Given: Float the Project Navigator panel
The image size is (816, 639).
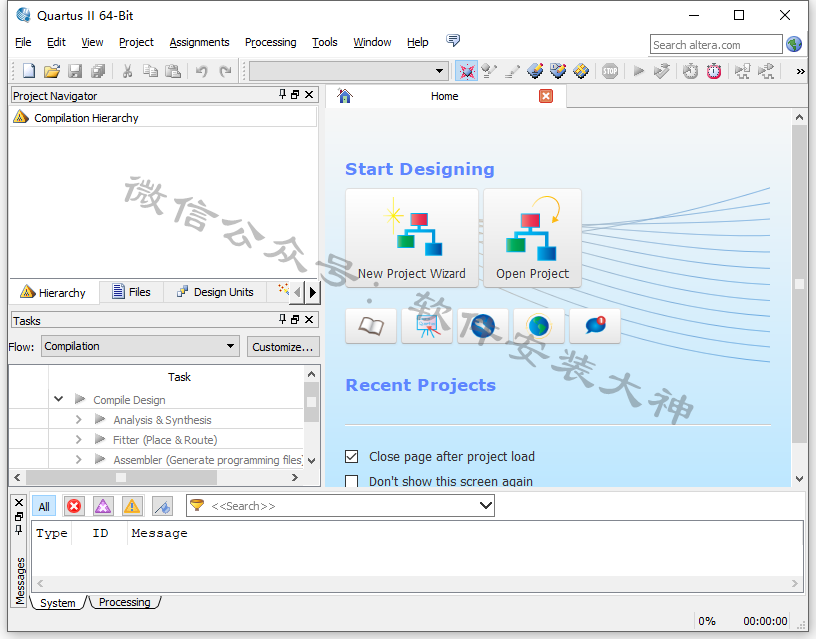Looking at the screenshot, I should [295, 94].
